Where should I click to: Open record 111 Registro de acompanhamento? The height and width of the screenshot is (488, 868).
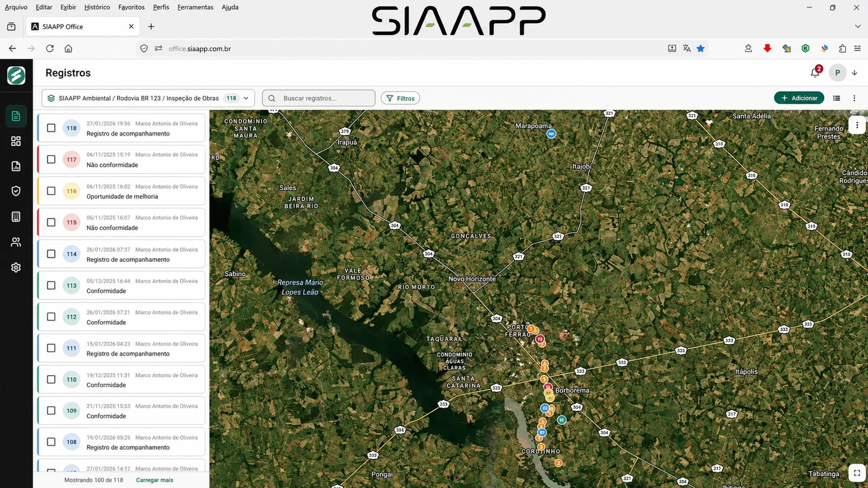coord(122,348)
